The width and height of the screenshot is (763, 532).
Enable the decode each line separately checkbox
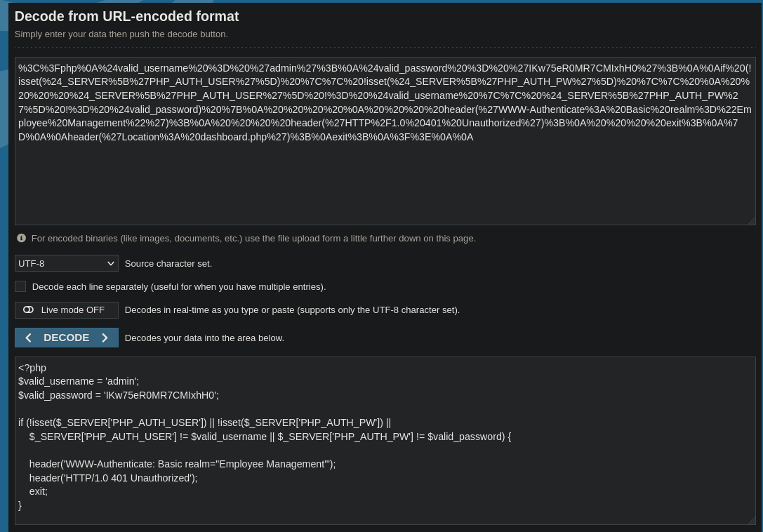pyautogui.click(x=20, y=286)
